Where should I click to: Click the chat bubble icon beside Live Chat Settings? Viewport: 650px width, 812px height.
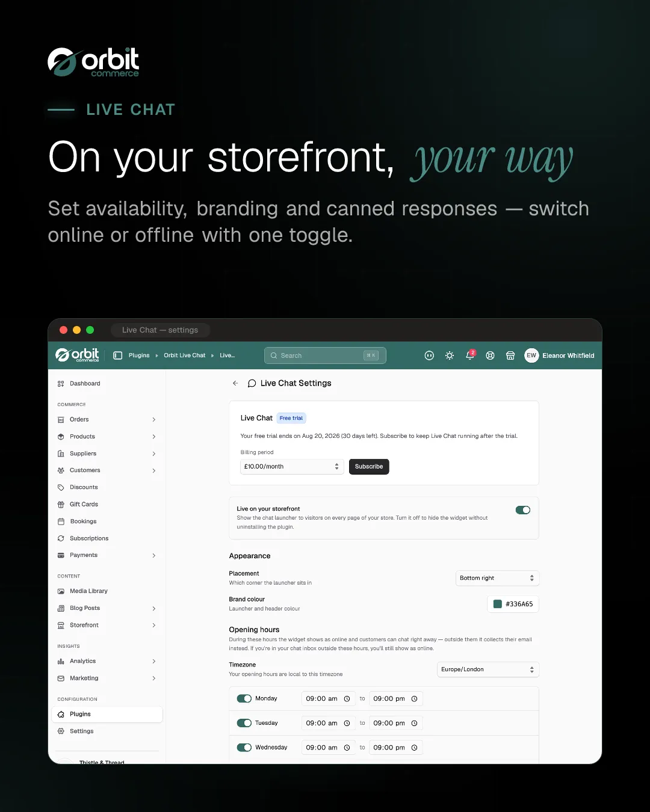pos(252,383)
